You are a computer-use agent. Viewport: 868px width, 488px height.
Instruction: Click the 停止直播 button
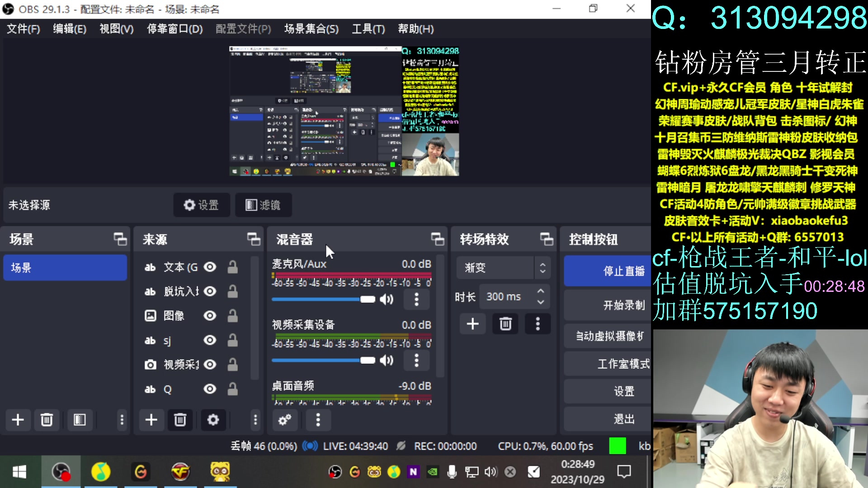tap(607, 271)
